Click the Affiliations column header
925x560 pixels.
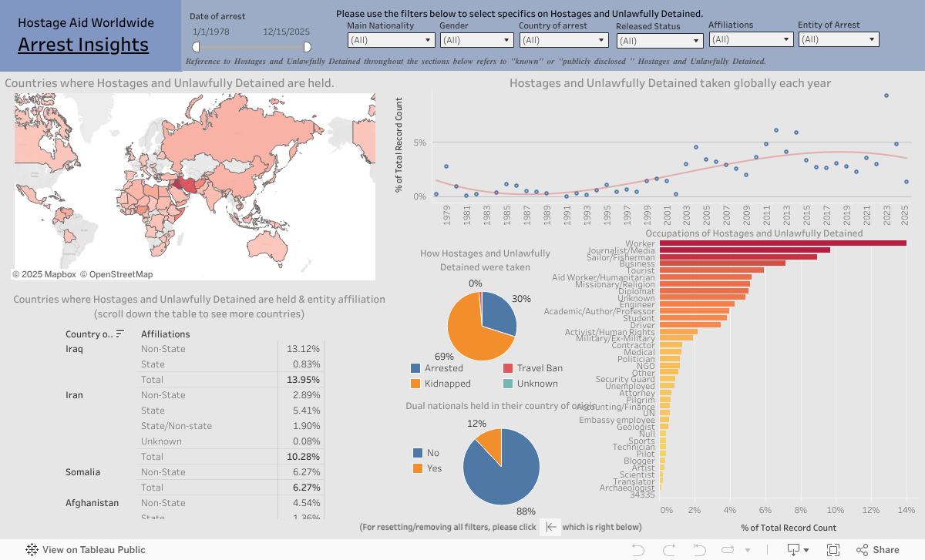[x=165, y=334]
